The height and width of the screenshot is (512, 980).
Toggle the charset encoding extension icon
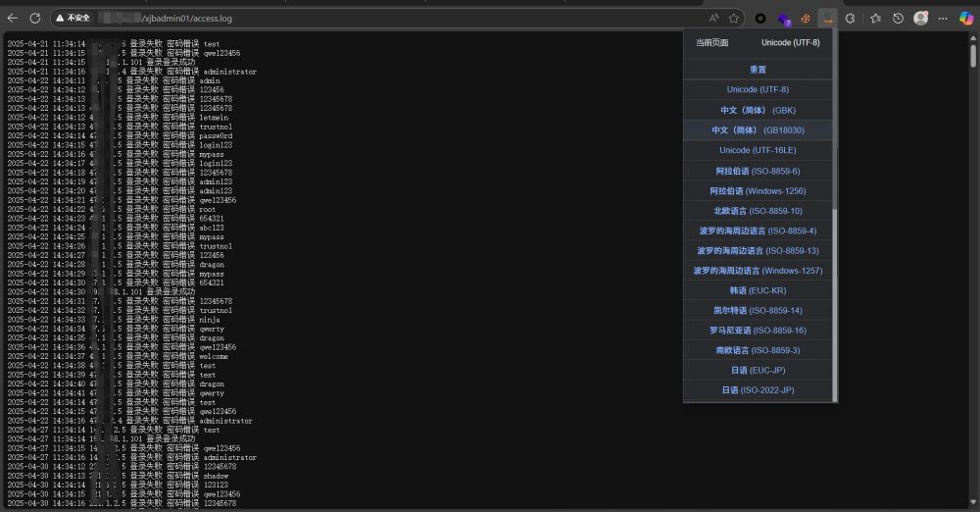tap(828, 18)
